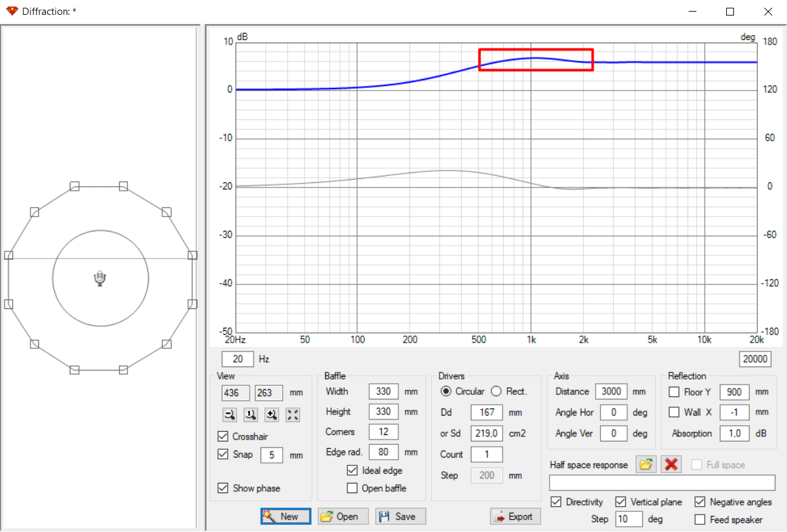Disable Show phase checkbox
Screen dimensions: 787x532
click(x=223, y=488)
